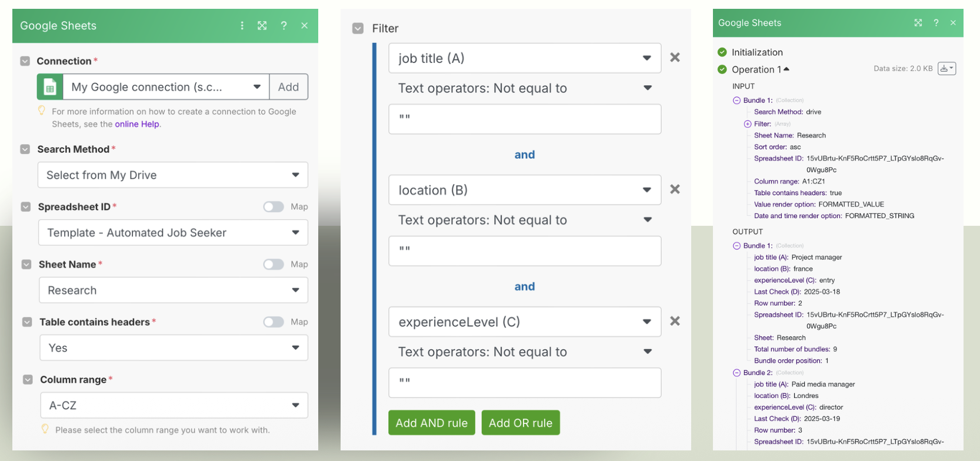Open the Sheet Name dropdown showing Research

[173, 290]
